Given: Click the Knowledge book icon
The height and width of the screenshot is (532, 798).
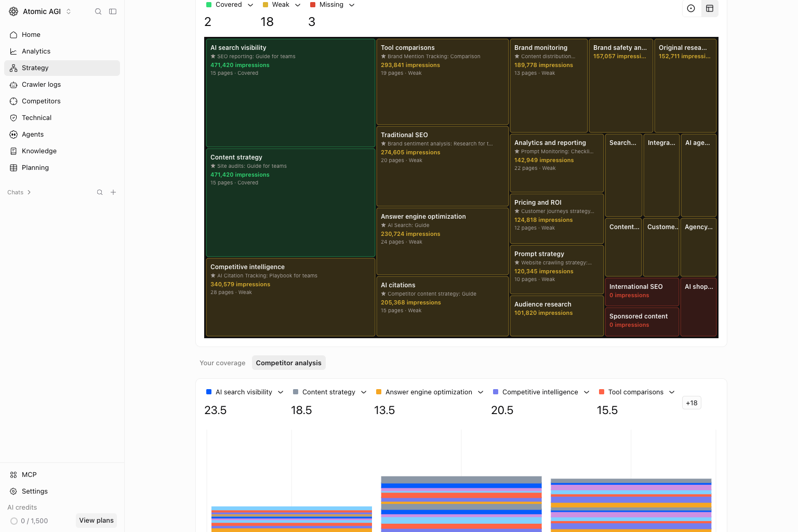Looking at the screenshot, I should pyautogui.click(x=14, y=151).
